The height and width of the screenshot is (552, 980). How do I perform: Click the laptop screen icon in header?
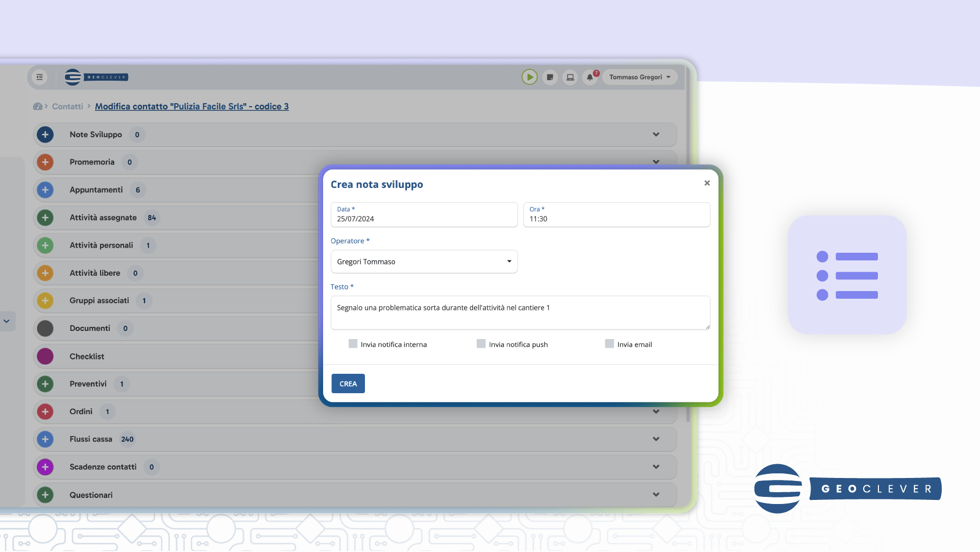tap(570, 77)
